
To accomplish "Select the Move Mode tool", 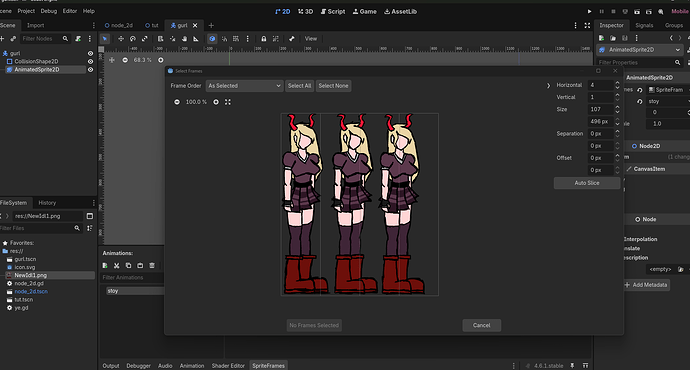I will (121, 39).
